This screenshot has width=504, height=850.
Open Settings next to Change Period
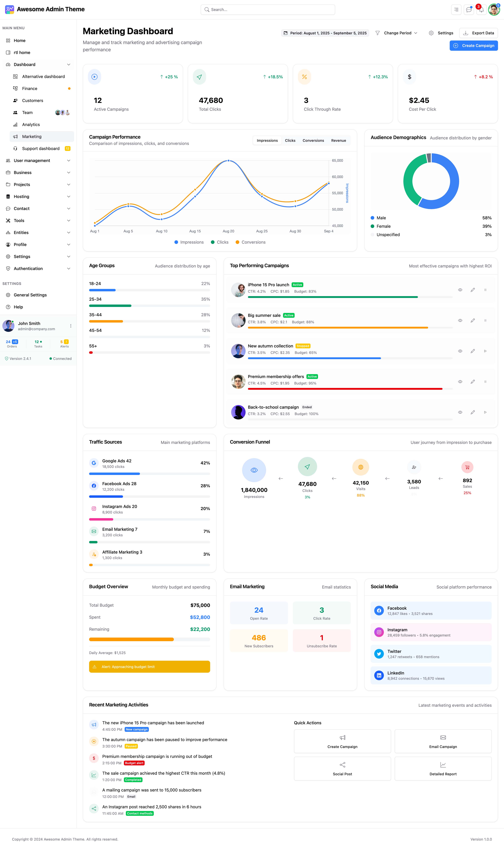pyautogui.click(x=441, y=33)
